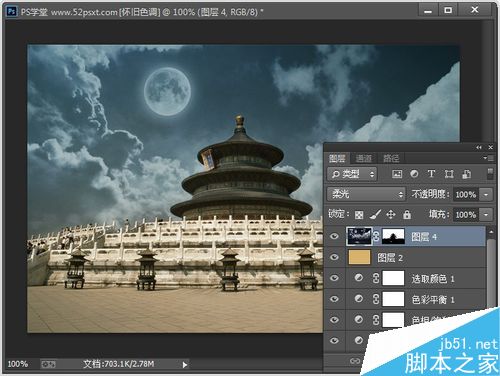The height and width of the screenshot is (376, 500).
Task: Click the adjustment icon of 色彩平衡 1 layer
Action: (359, 298)
